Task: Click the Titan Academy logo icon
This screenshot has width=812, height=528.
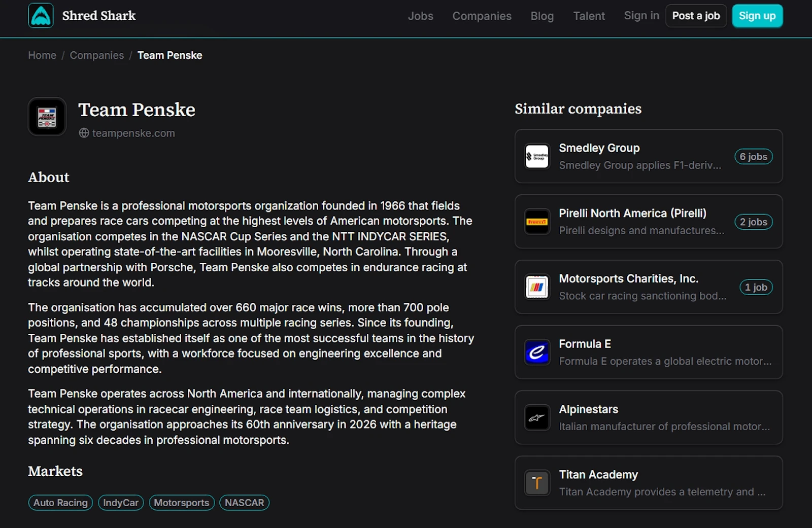Action: [x=537, y=483]
